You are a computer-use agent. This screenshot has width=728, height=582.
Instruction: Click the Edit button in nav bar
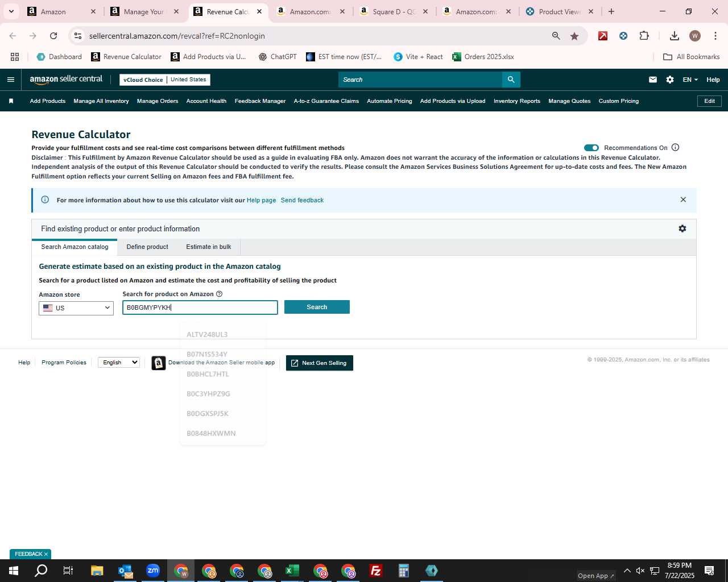(x=709, y=101)
